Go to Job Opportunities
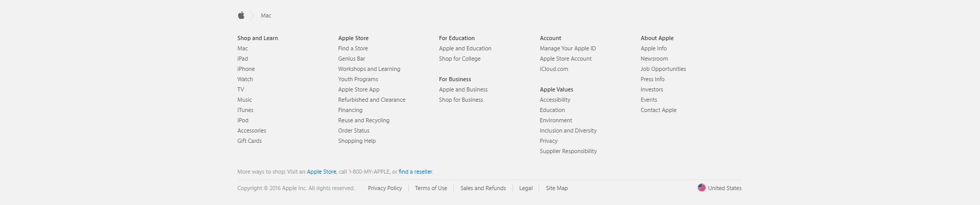Viewport: 980px width, 205px height. tap(663, 69)
